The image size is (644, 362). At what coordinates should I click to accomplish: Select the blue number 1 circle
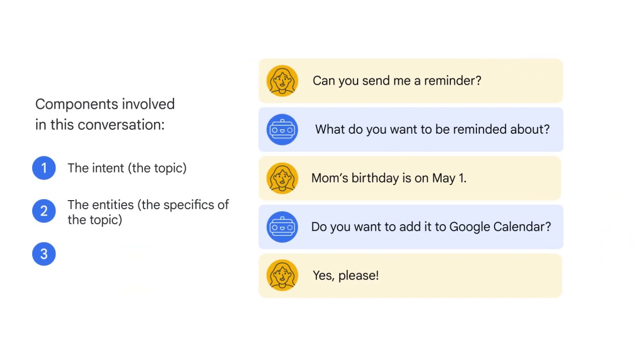pos(44,168)
